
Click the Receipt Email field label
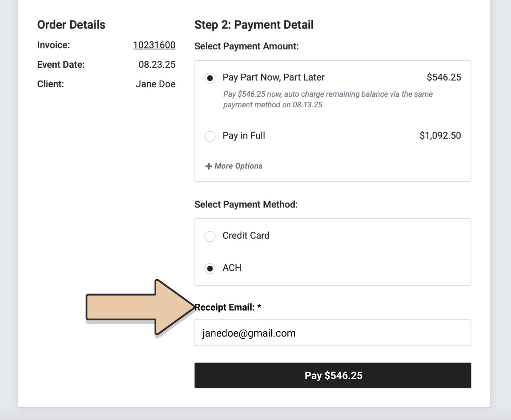click(228, 307)
